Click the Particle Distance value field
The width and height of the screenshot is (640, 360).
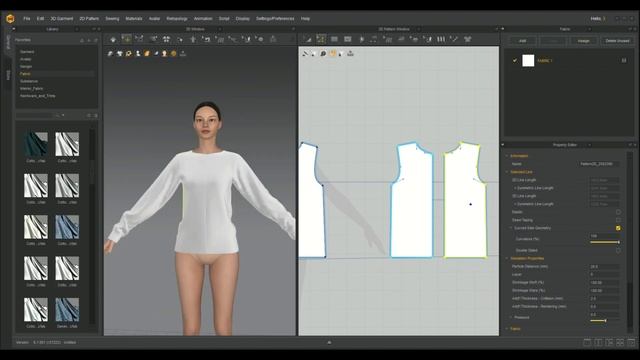click(604, 267)
